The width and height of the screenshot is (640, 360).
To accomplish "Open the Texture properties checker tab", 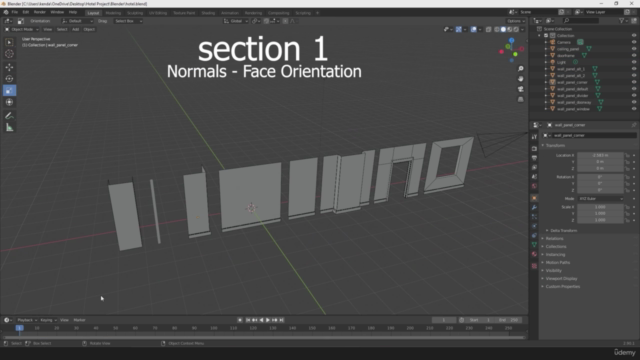I will point(534,266).
